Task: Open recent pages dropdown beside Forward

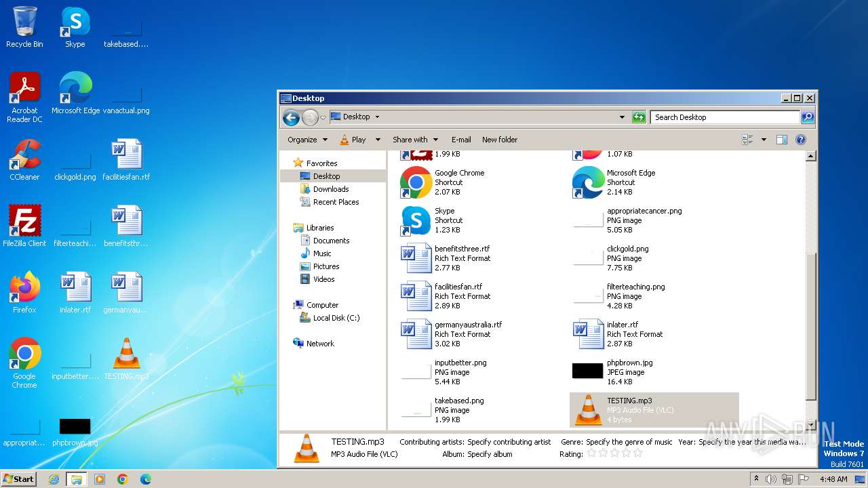Action: tap(323, 117)
